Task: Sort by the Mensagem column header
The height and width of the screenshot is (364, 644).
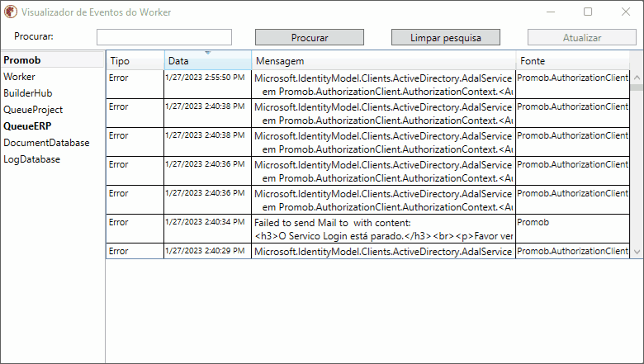Action: [384, 61]
